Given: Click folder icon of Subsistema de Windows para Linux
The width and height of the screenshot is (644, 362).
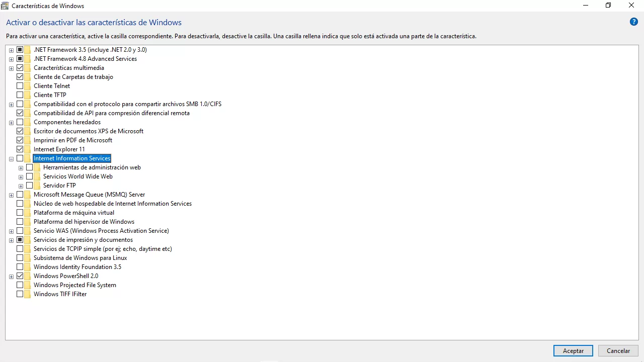Looking at the screenshot, I should [x=28, y=258].
